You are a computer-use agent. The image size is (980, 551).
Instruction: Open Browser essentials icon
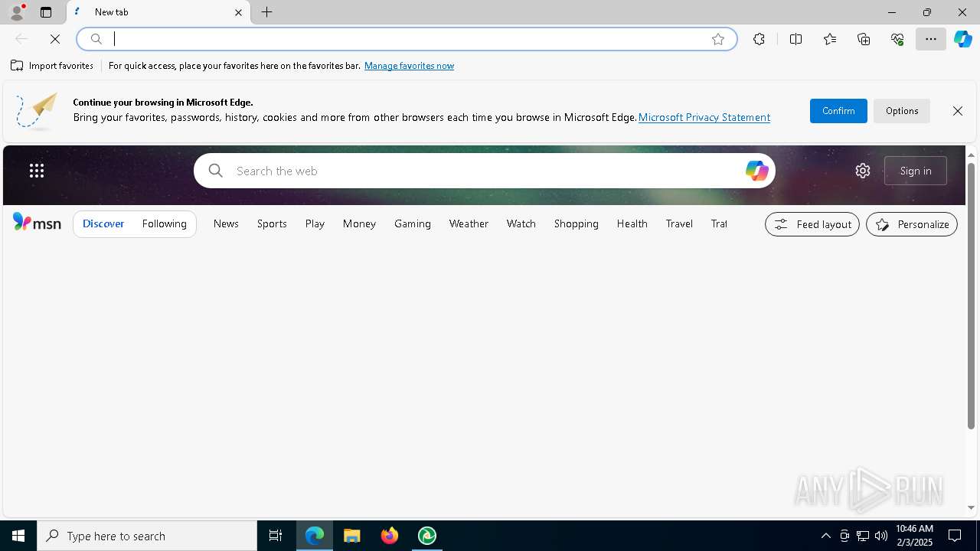(x=897, y=39)
